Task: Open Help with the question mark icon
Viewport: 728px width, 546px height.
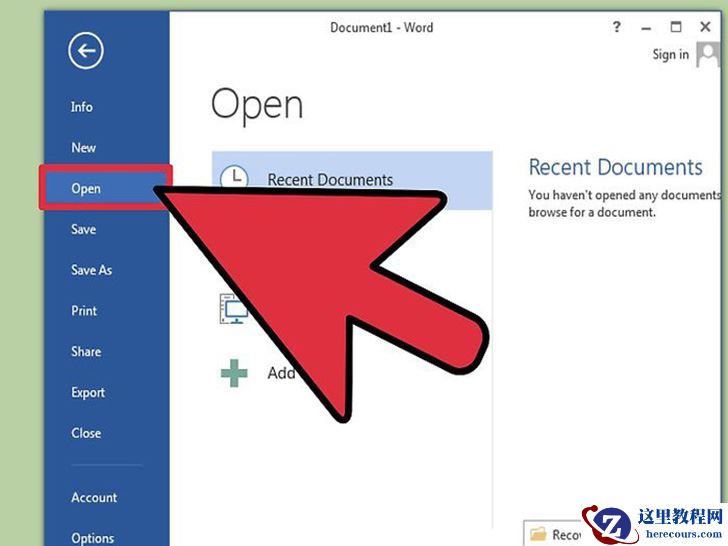Action: (x=617, y=27)
